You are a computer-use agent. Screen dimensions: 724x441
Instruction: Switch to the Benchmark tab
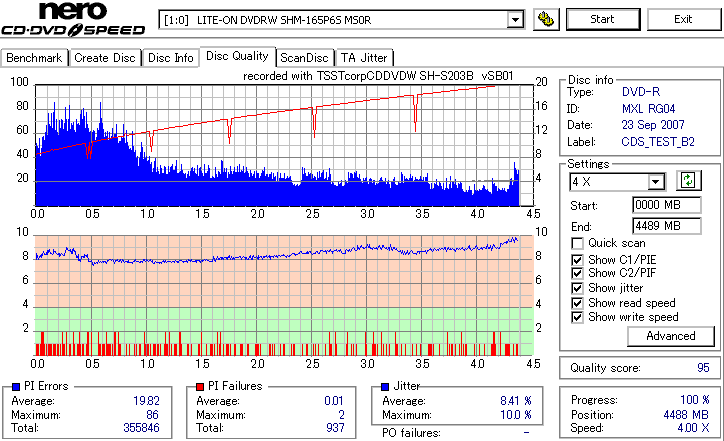(34, 58)
